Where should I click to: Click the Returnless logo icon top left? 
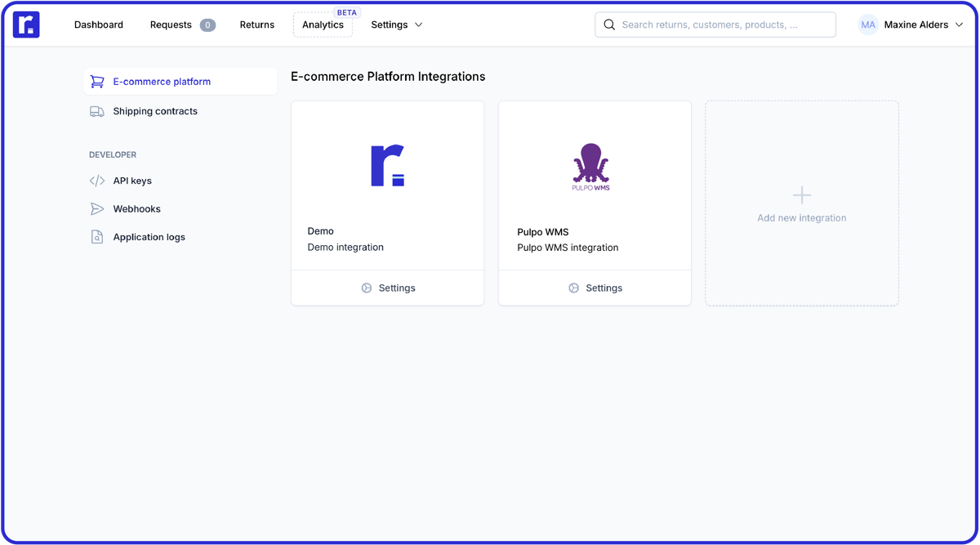[26, 24]
